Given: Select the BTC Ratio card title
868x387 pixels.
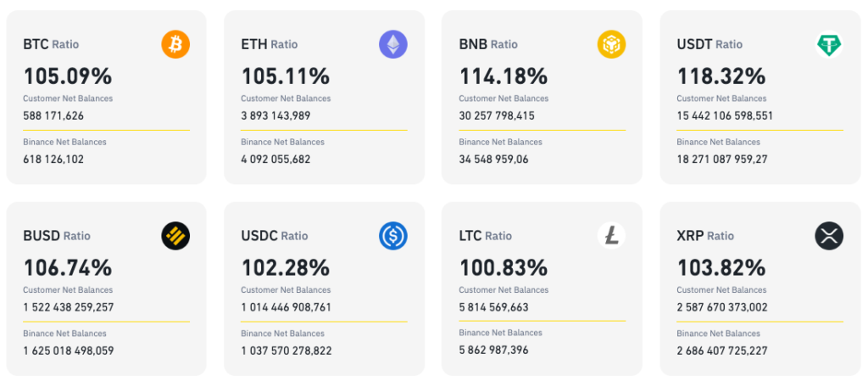Looking at the screenshot, I should 51,44.
